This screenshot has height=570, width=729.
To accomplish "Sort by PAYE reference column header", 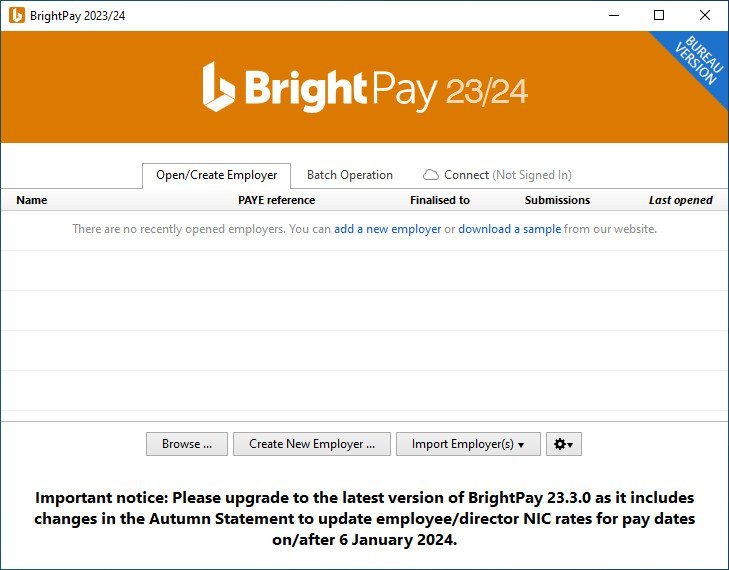I will click(x=277, y=200).
